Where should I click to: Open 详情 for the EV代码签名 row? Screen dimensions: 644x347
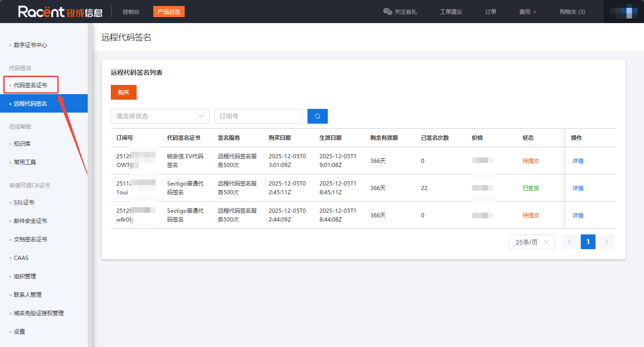[578, 161]
